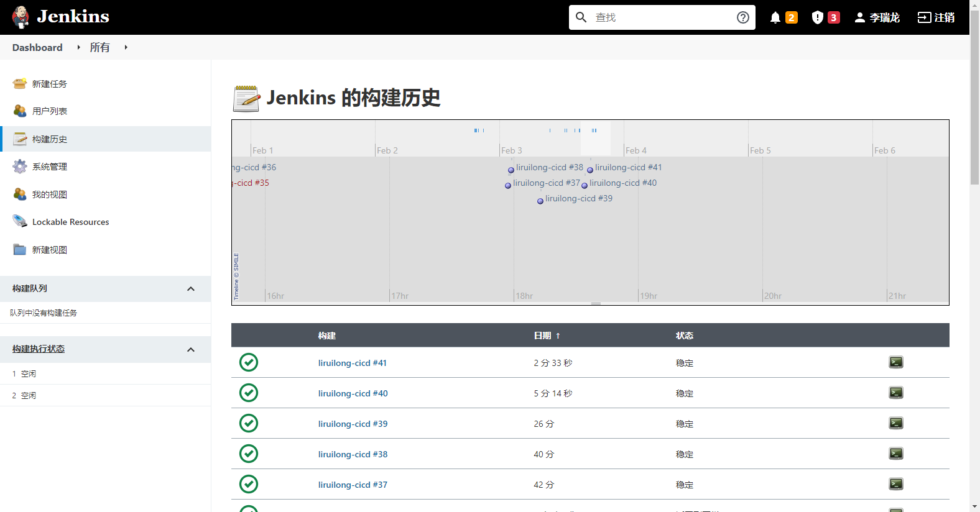View console output for build #38
Screen dimensions: 980x512
[896, 454]
